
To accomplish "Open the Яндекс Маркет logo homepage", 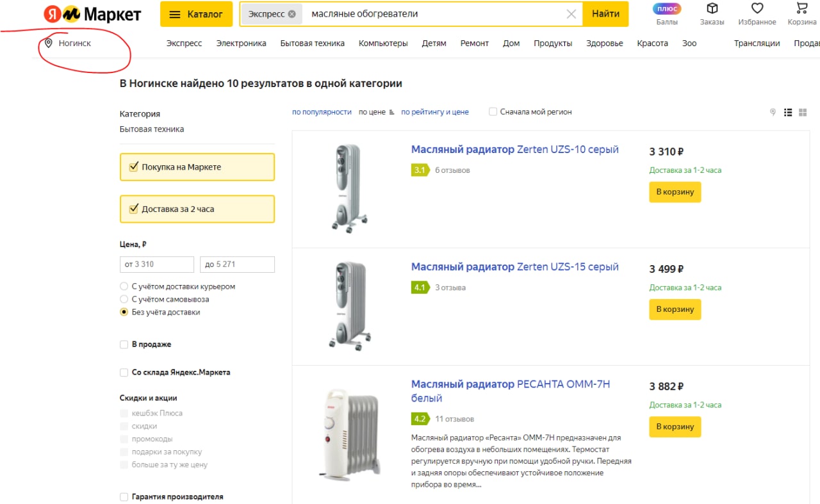I will [92, 14].
